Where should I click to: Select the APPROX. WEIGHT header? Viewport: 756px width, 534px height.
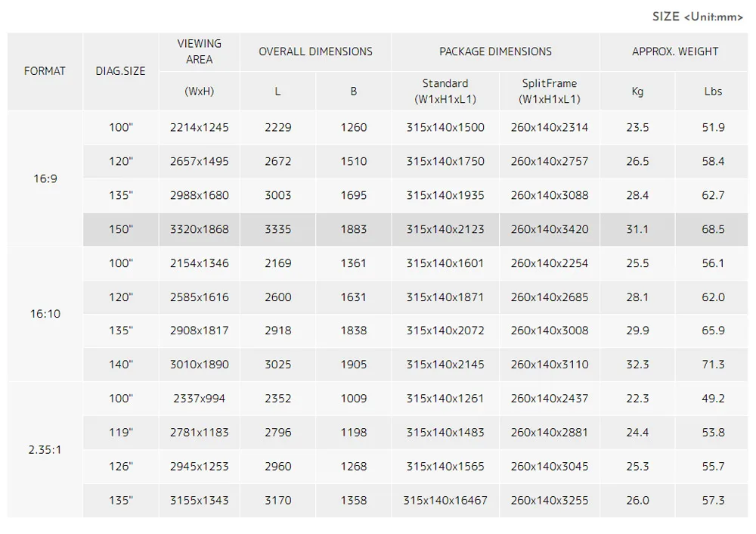point(675,51)
